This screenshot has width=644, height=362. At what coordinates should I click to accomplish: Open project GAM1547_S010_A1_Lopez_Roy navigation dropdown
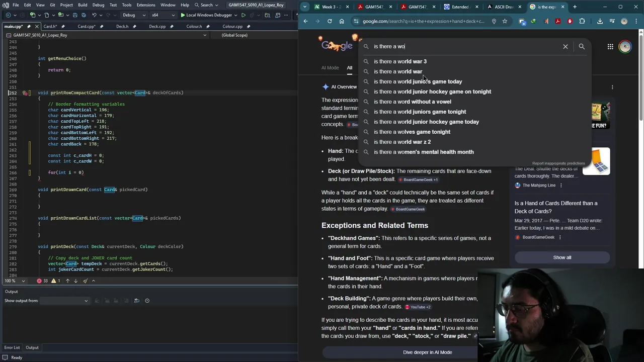coord(107,35)
